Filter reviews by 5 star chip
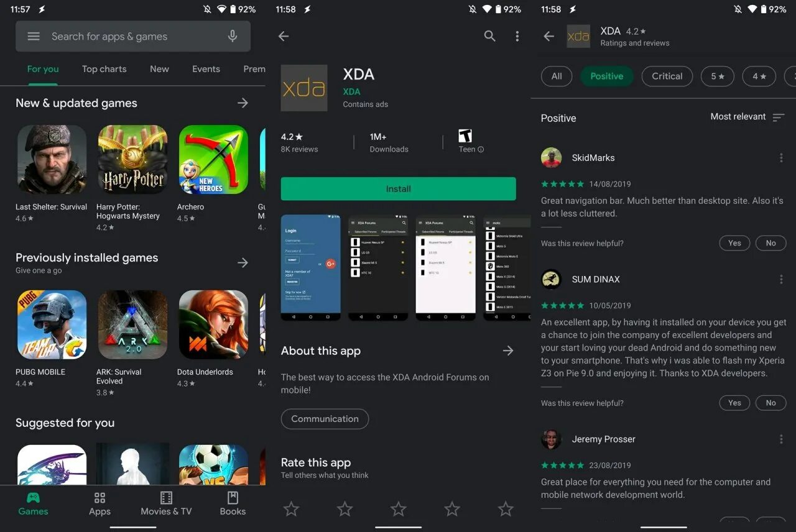The height and width of the screenshot is (532, 796). click(718, 76)
